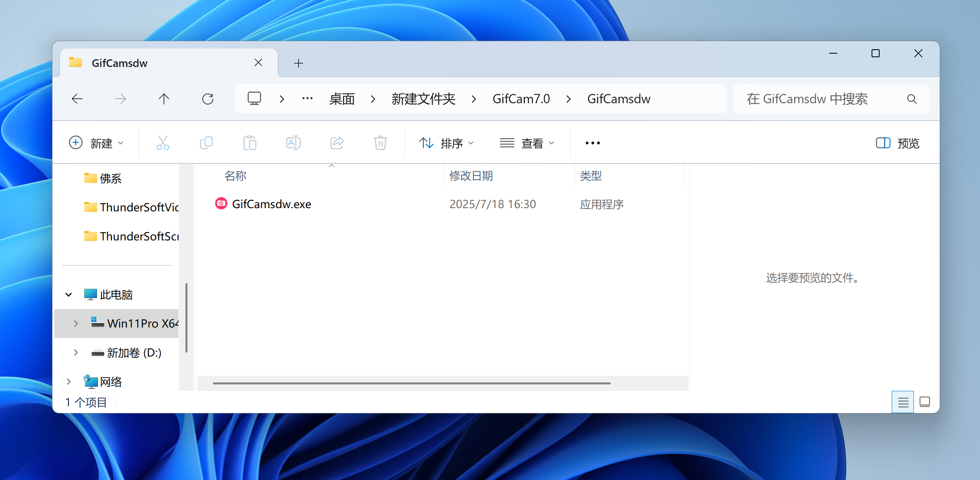Image resolution: width=980 pixels, height=480 pixels.
Task: Click the Rename icon
Action: [293, 143]
